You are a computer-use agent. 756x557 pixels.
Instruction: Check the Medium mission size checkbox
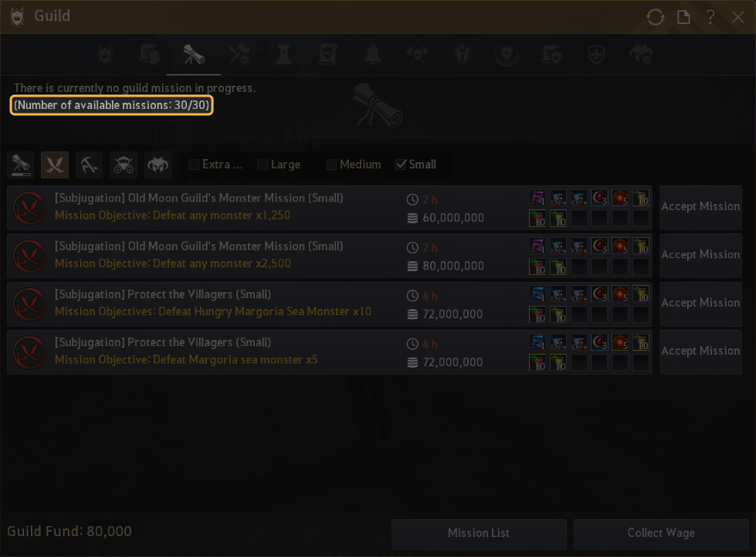[x=331, y=165]
